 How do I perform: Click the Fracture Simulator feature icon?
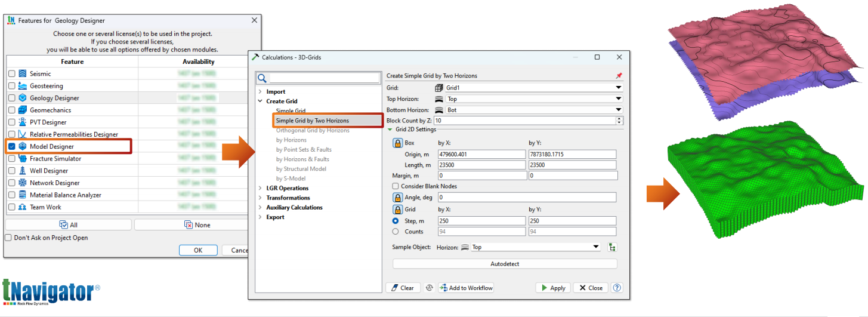point(23,159)
